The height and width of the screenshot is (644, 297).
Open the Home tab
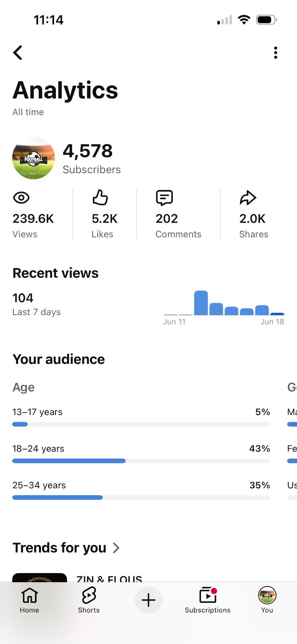(x=29, y=600)
